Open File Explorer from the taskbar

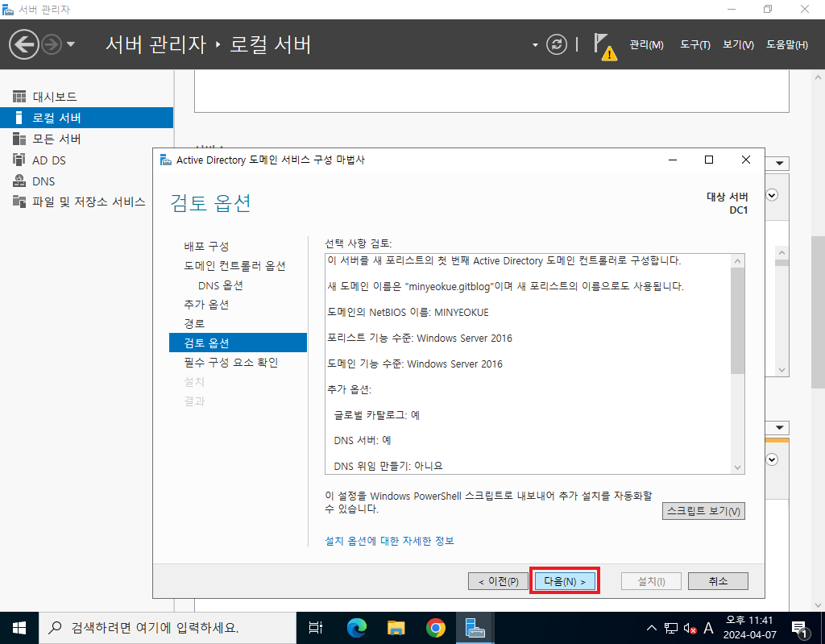pos(396,628)
